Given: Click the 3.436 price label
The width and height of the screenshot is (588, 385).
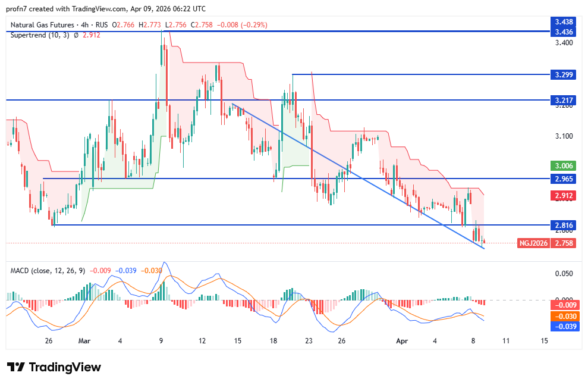Looking at the screenshot, I should [564, 32].
